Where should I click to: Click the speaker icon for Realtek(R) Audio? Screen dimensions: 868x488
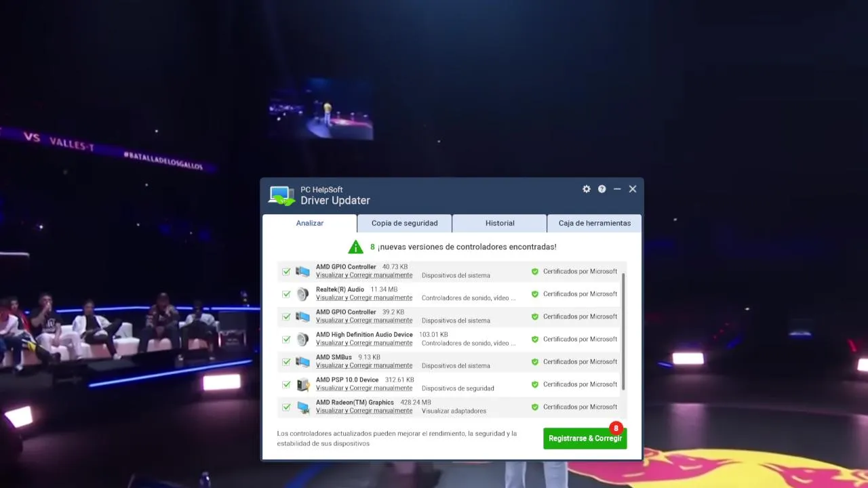tap(302, 294)
